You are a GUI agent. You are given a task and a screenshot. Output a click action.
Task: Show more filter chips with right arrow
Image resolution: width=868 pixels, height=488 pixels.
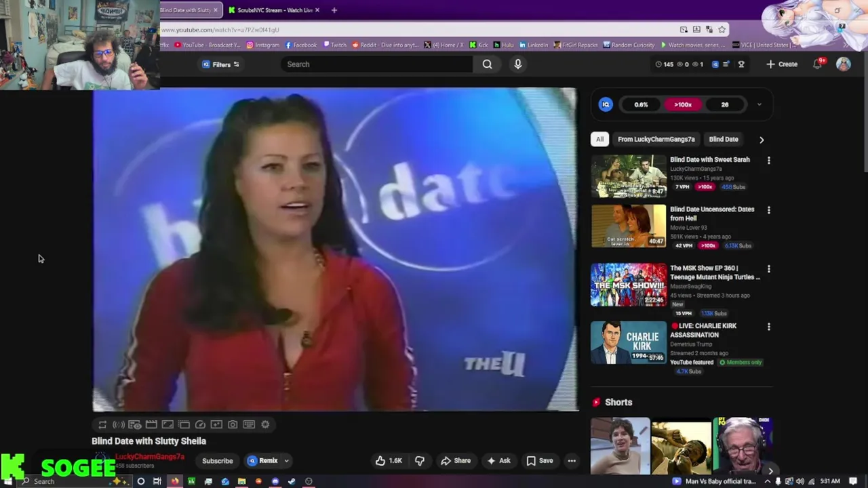coord(762,140)
